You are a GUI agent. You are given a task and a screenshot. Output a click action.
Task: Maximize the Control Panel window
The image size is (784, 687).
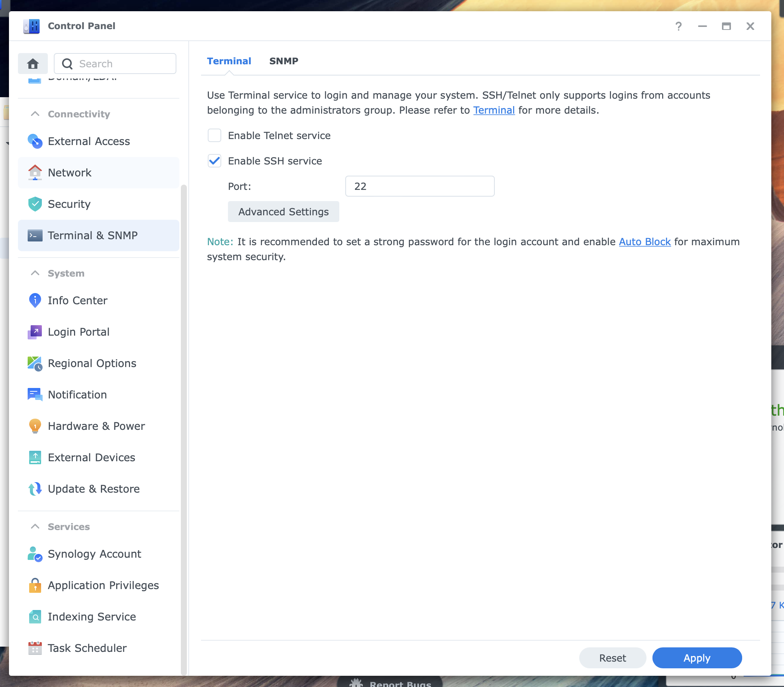pos(726,26)
